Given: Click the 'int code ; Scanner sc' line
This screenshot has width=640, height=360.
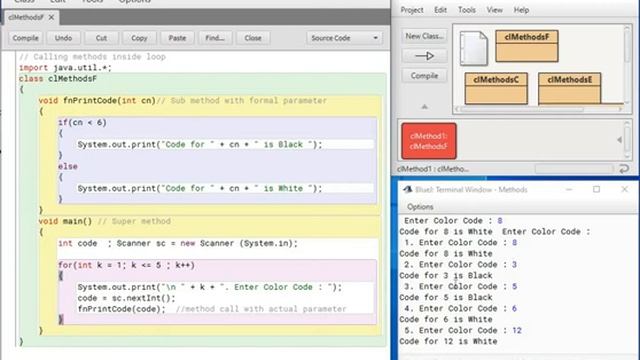Looking at the screenshot, I should click(178, 243).
